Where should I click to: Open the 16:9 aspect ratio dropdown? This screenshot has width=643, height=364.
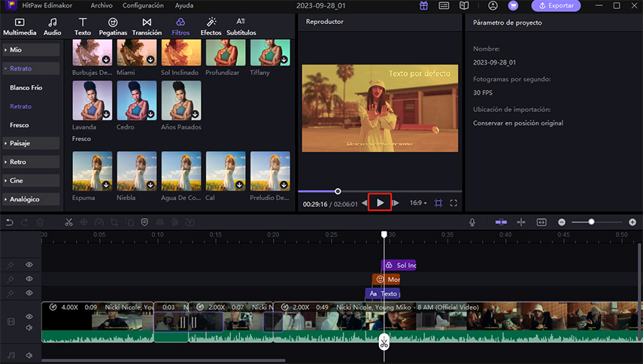click(418, 203)
